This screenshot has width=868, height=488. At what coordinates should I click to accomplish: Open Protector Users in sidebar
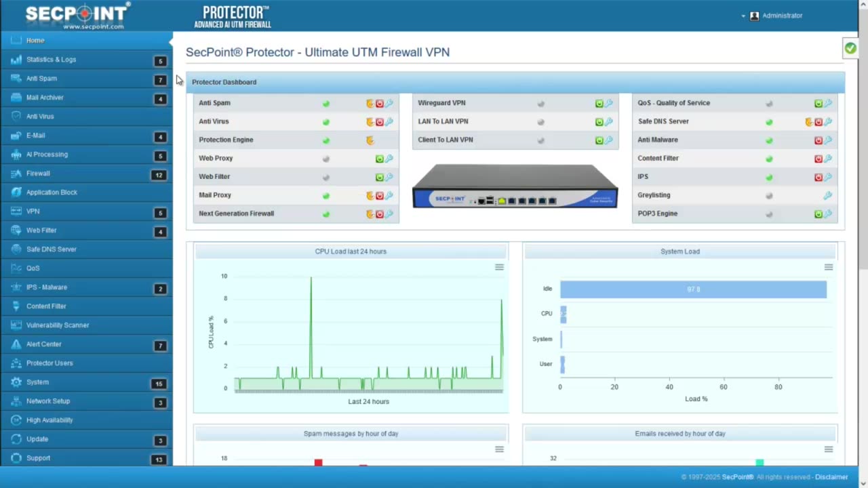[86, 363]
